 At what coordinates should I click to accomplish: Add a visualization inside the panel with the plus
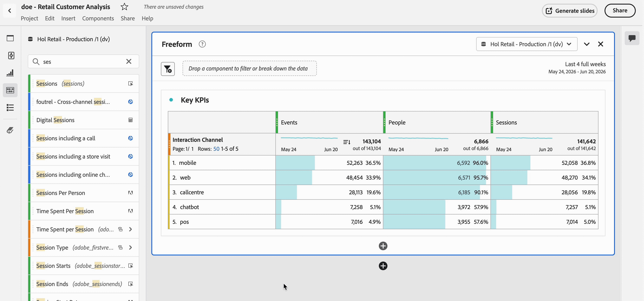383,246
